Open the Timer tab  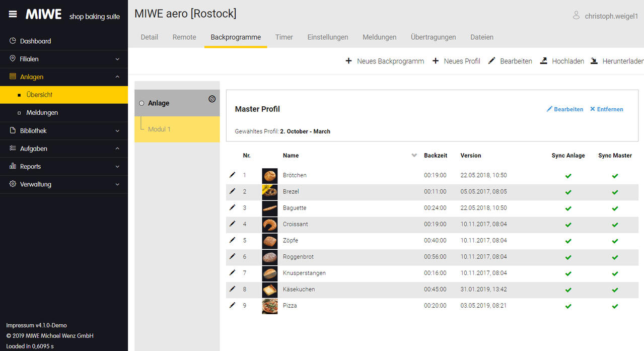coord(284,37)
